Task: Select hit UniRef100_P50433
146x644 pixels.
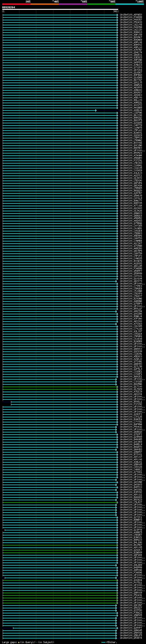Action: coord(131,22)
